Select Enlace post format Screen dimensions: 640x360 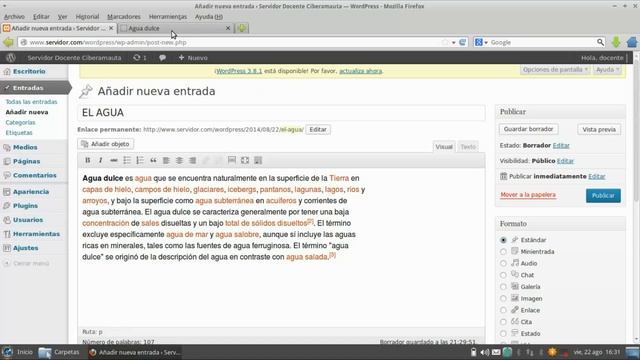503,310
